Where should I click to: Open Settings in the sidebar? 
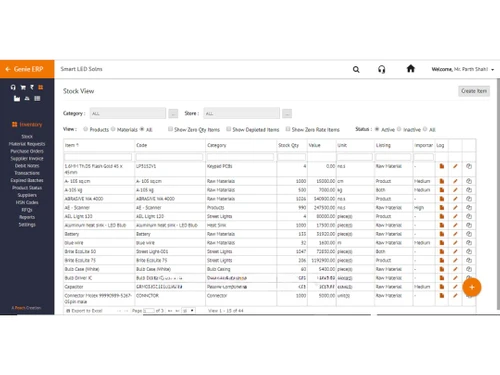point(27,224)
